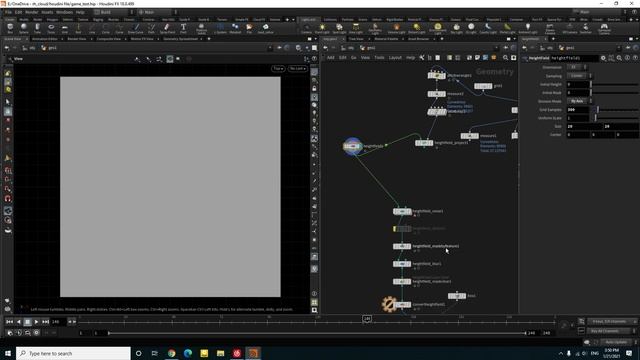
Task: Toggle the viewport snapping magnet icon
Action: (8, 199)
